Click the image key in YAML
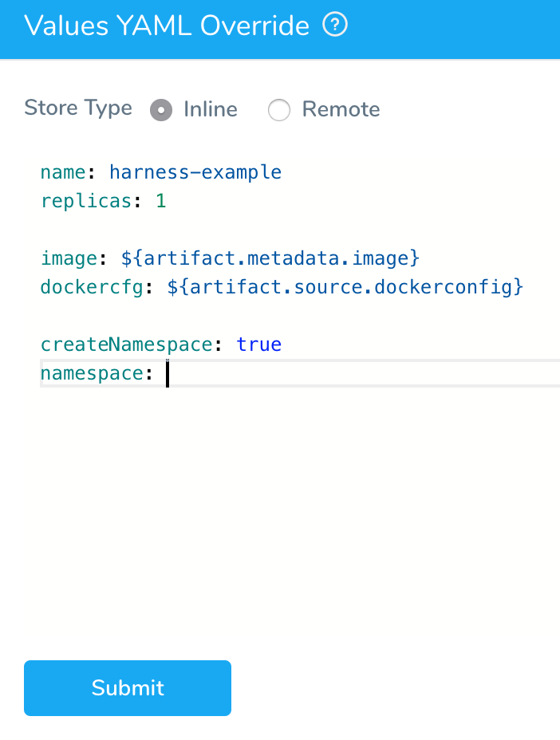The width and height of the screenshot is (560, 740). pos(69,258)
